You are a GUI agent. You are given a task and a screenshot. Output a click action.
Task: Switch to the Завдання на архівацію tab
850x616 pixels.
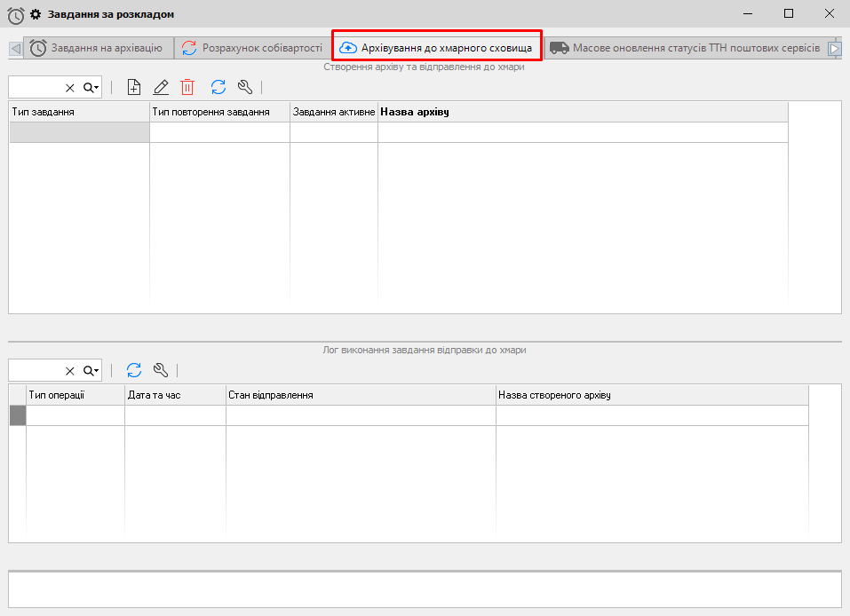[96, 48]
